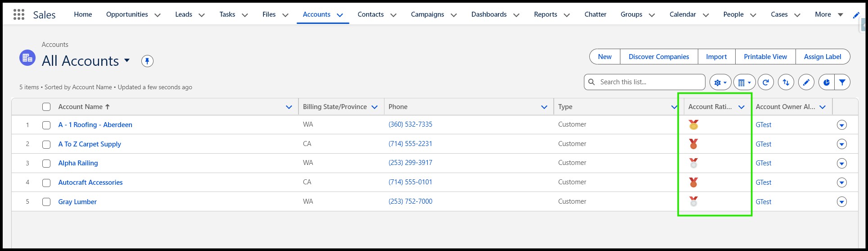Click the edit navigation pencil icon
Screen dimensions: 868x251
pos(856,15)
